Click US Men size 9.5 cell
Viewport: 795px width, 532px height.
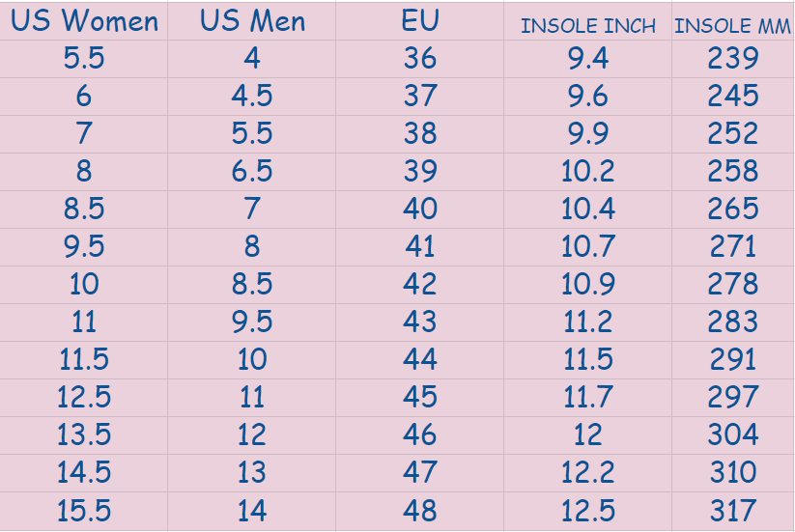[252, 322]
